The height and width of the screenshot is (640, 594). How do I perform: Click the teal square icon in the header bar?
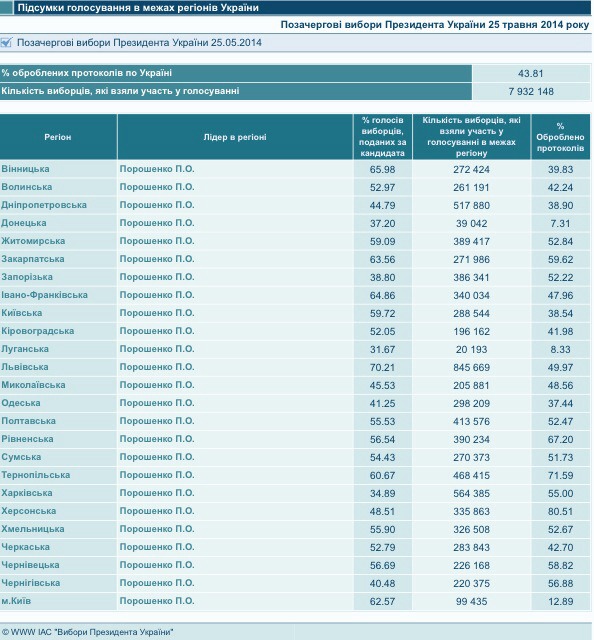tap(6, 8)
